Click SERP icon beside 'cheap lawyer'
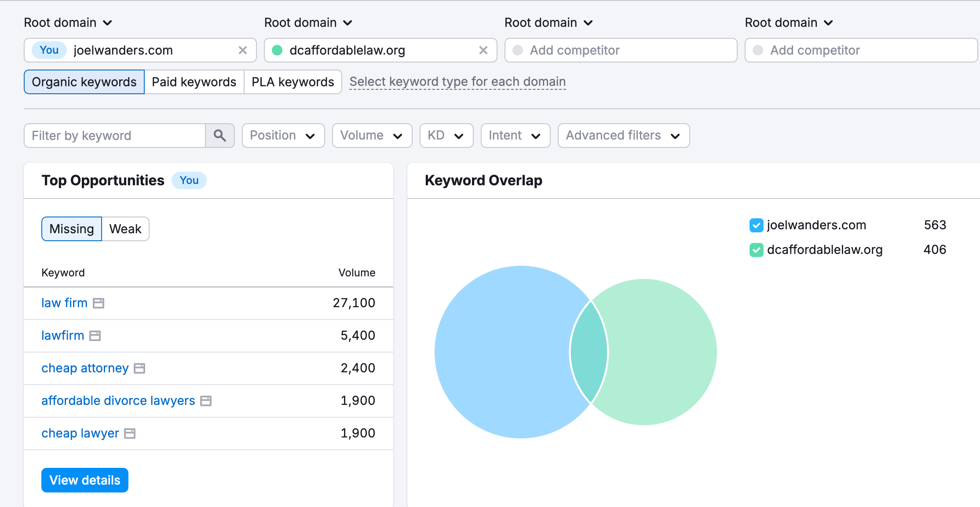The width and height of the screenshot is (980, 507). click(x=130, y=434)
